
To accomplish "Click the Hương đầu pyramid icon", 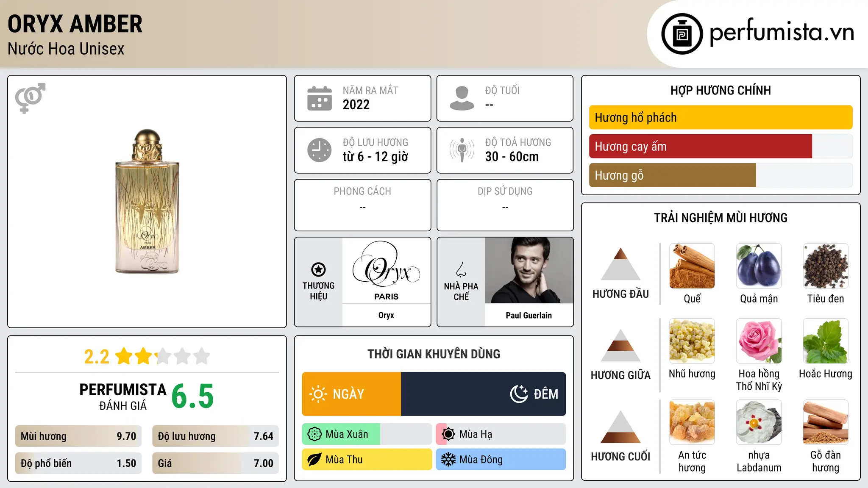I will (621, 264).
